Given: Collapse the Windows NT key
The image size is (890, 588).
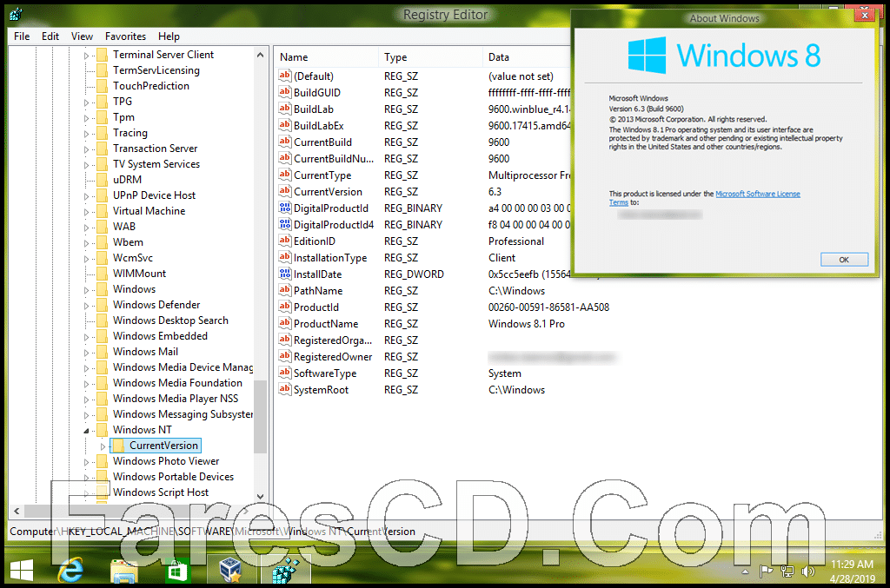Looking at the screenshot, I should click(x=86, y=431).
